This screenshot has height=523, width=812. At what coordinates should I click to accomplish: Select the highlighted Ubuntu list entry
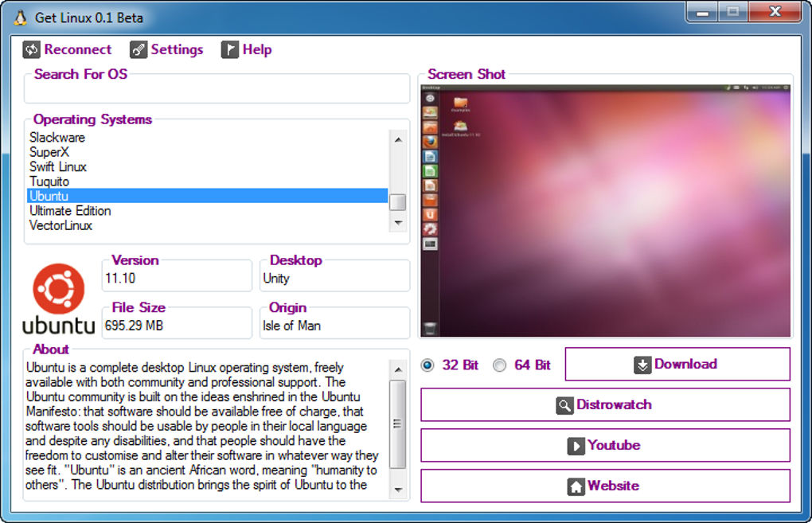pos(207,196)
